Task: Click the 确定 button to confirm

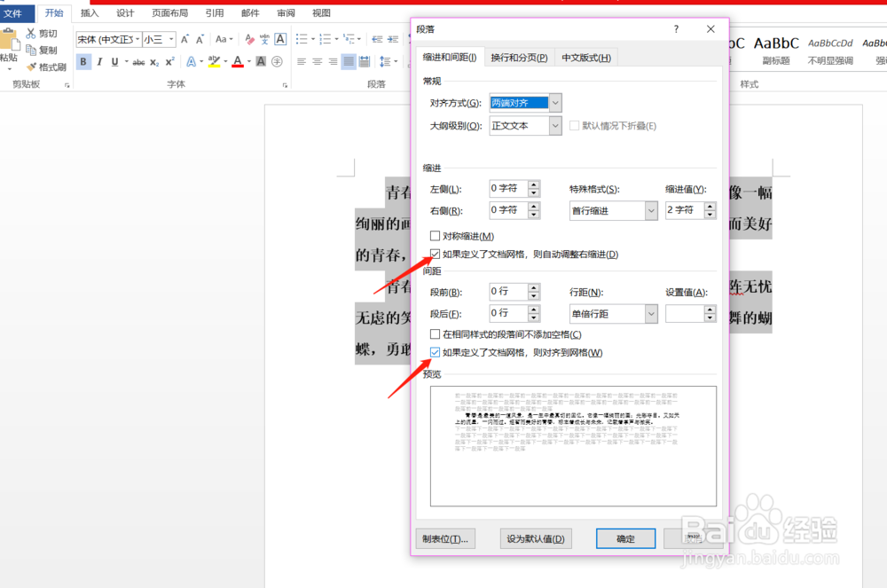Action: pyautogui.click(x=625, y=538)
